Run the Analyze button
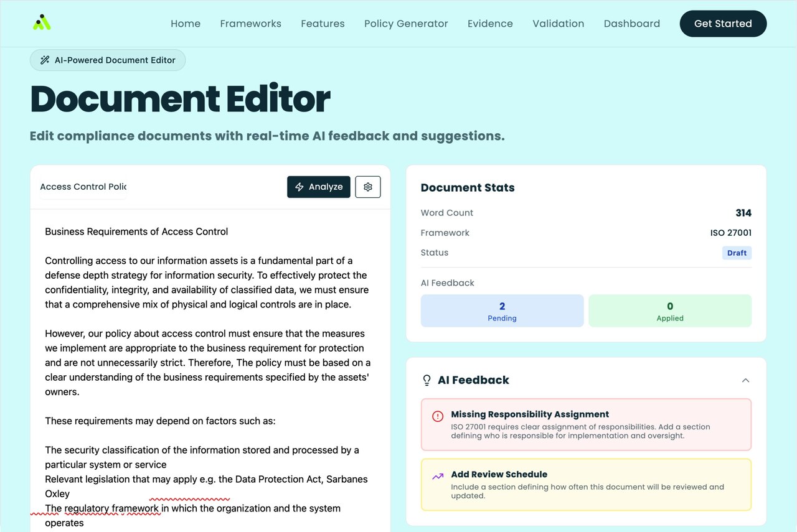This screenshot has width=797, height=532. tap(319, 187)
